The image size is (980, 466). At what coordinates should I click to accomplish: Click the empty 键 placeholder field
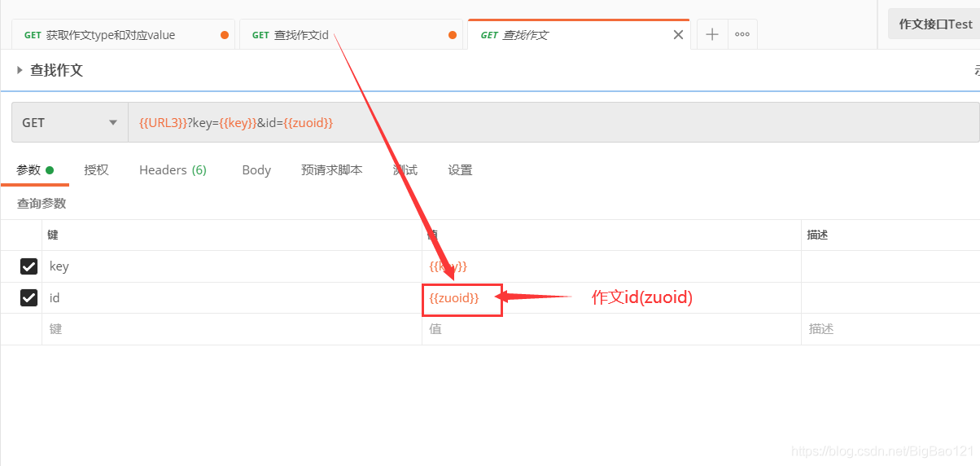(232, 329)
